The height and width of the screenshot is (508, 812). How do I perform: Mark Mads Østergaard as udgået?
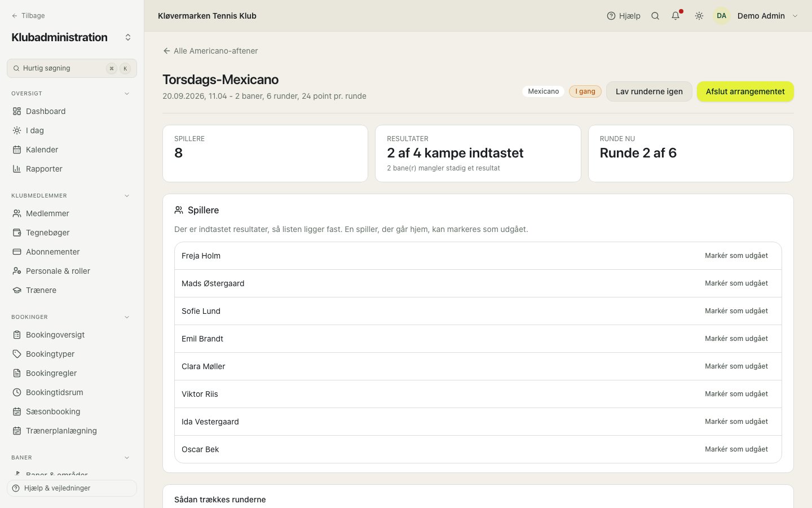coord(736,283)
